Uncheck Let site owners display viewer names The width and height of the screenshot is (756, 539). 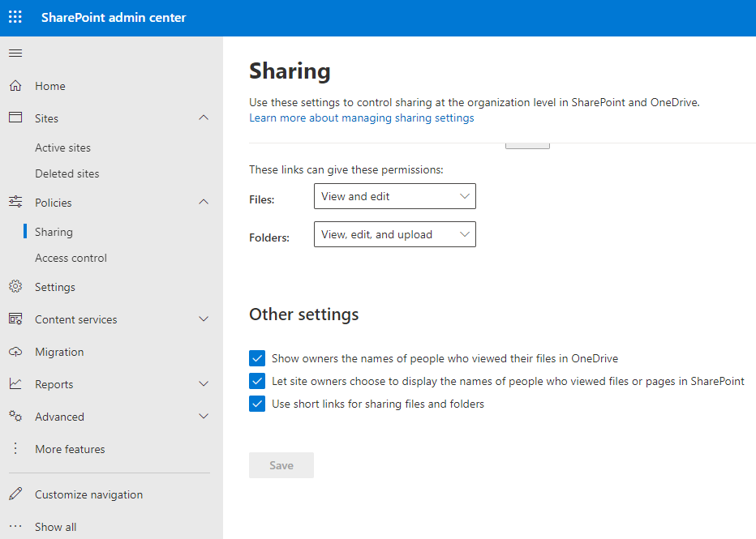[x=257, y=381]
